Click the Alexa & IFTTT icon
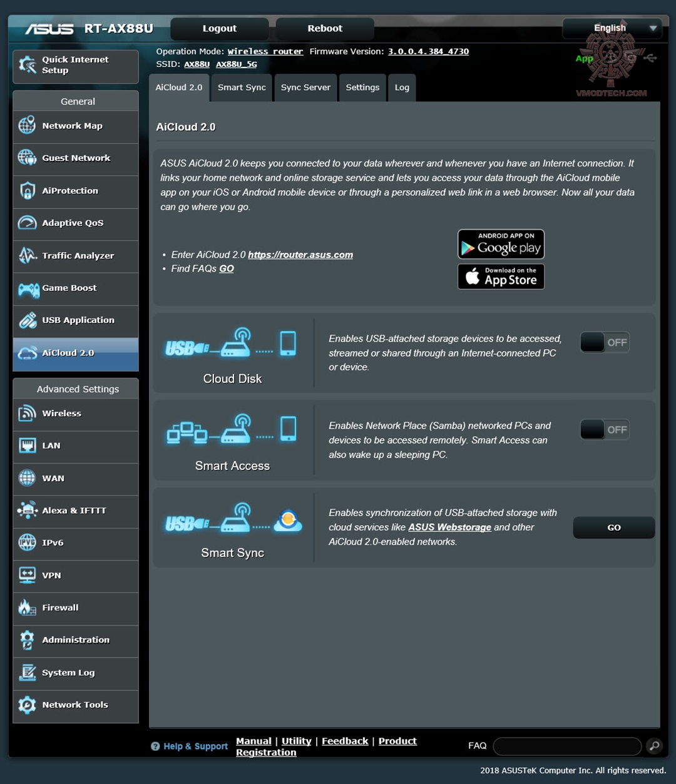 point(27,511)
